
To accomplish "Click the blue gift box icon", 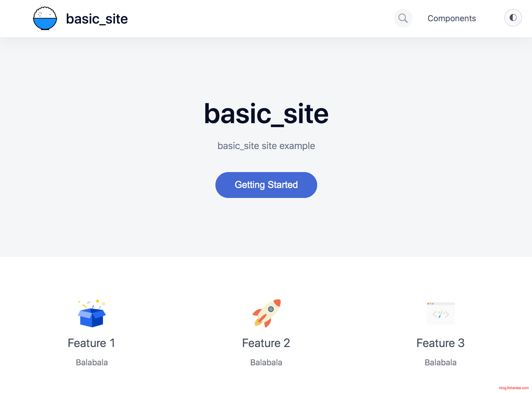I will point(92,313).
